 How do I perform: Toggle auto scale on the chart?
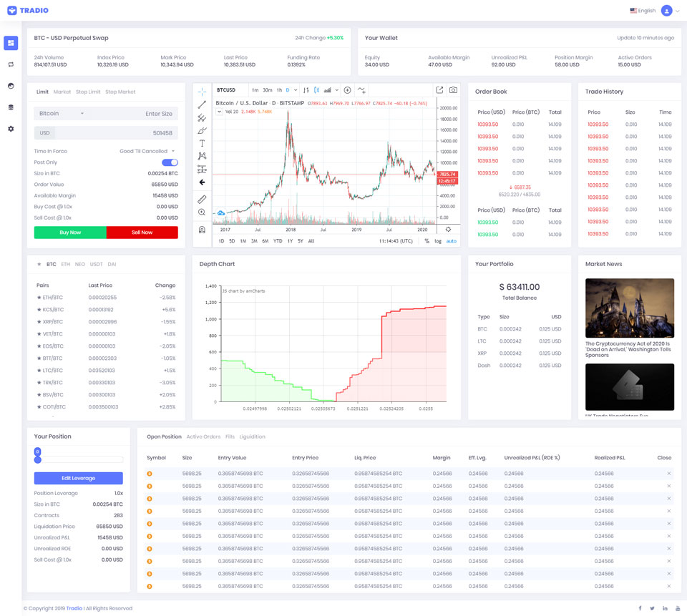click(451, 241)
